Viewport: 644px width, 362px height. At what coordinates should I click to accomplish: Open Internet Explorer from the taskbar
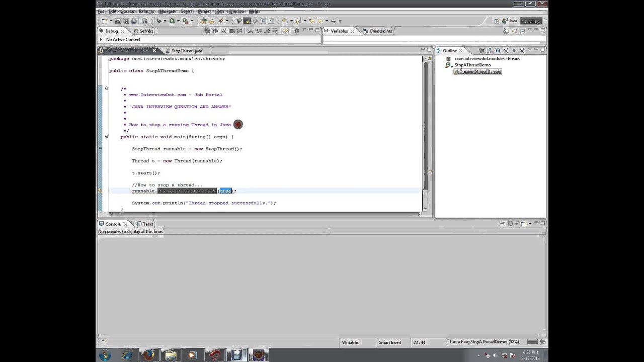[127, 355]
